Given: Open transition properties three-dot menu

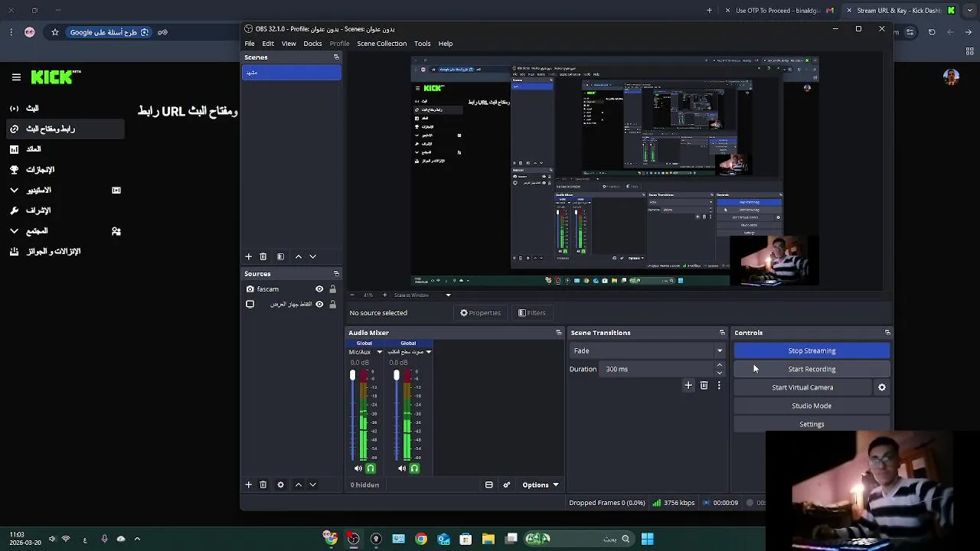Looking at the screenshot, I should pos(719,386).
